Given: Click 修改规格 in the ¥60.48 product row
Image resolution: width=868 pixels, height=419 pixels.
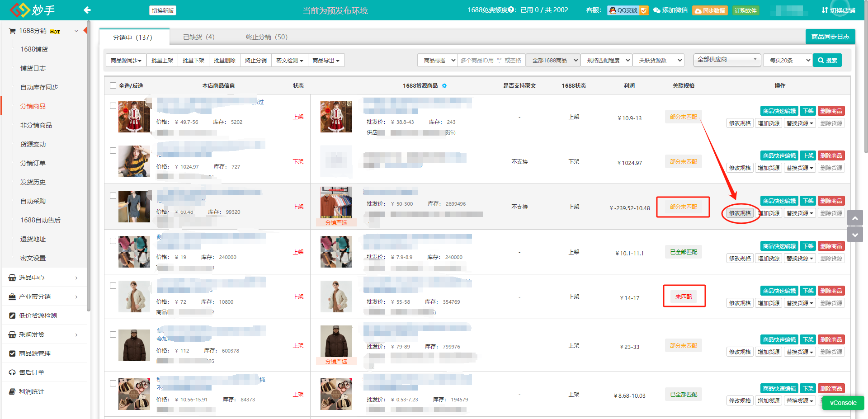Looking at the screenshot, I should [x=740, y=213].
